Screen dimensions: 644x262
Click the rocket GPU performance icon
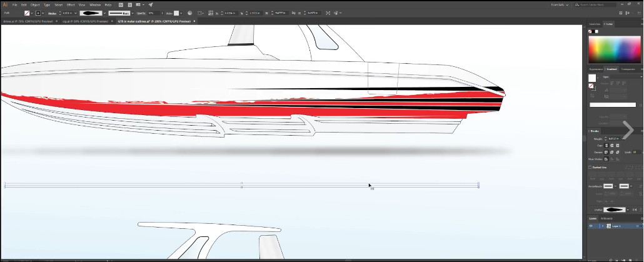(x=151, y=4)
